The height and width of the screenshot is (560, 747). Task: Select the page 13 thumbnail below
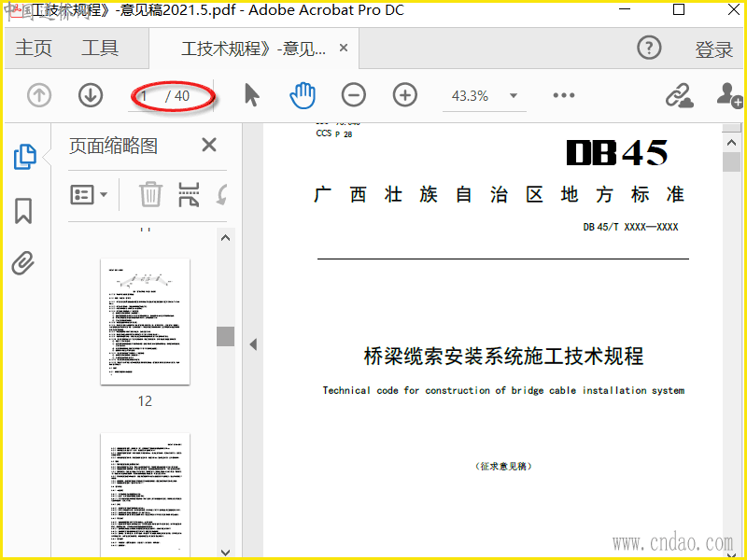pyautogui.click(x=145, y=495)
